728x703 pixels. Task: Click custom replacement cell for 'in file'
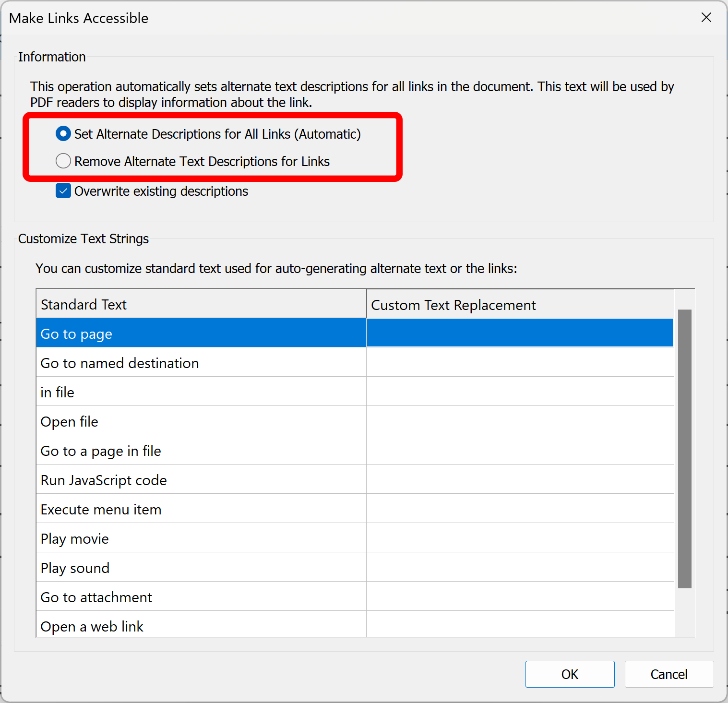click(x=520, y=392)
